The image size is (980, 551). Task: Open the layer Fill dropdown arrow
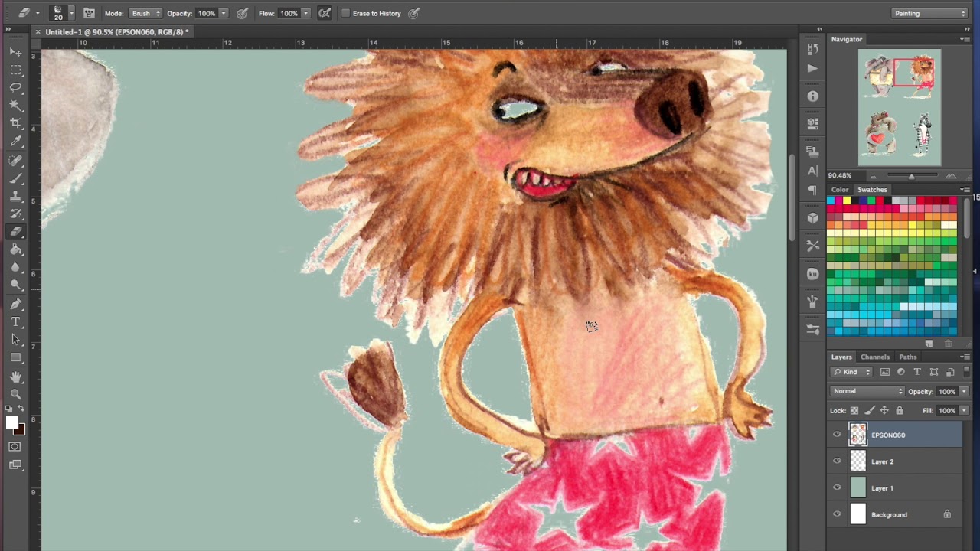pos(963,411)
